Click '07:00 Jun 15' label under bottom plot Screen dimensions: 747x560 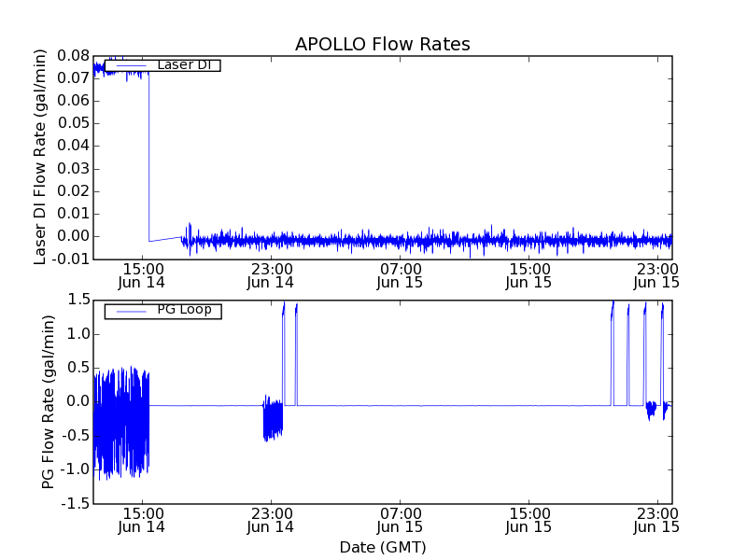[x=400, y=520]
